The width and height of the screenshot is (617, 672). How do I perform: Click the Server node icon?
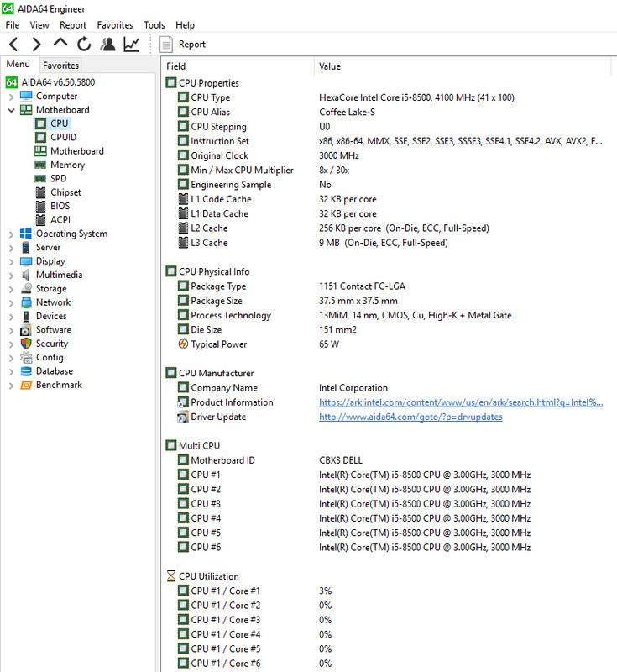[x=26, y=247]
